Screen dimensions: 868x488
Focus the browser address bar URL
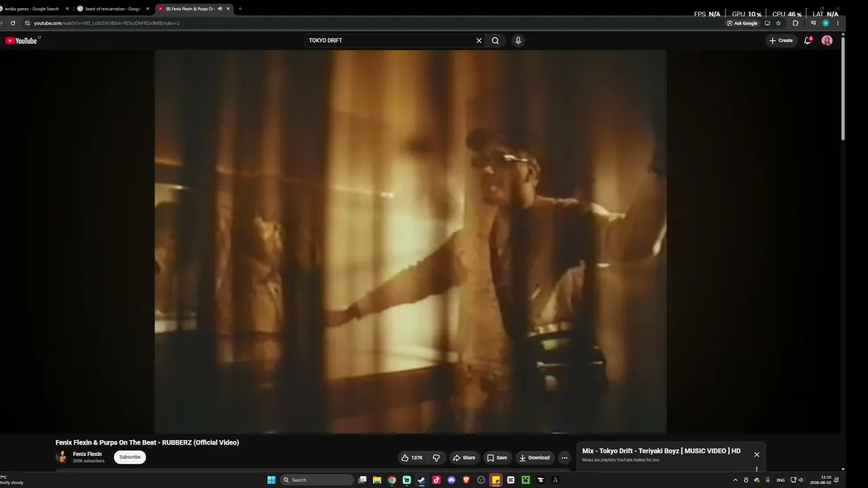coord(106,23)
